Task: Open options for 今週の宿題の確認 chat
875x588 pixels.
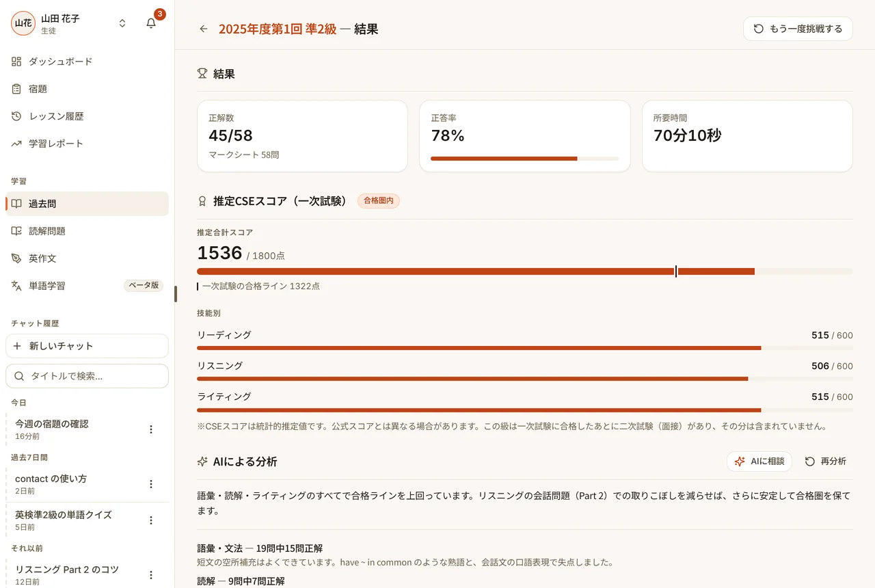Action: [151, 429]
